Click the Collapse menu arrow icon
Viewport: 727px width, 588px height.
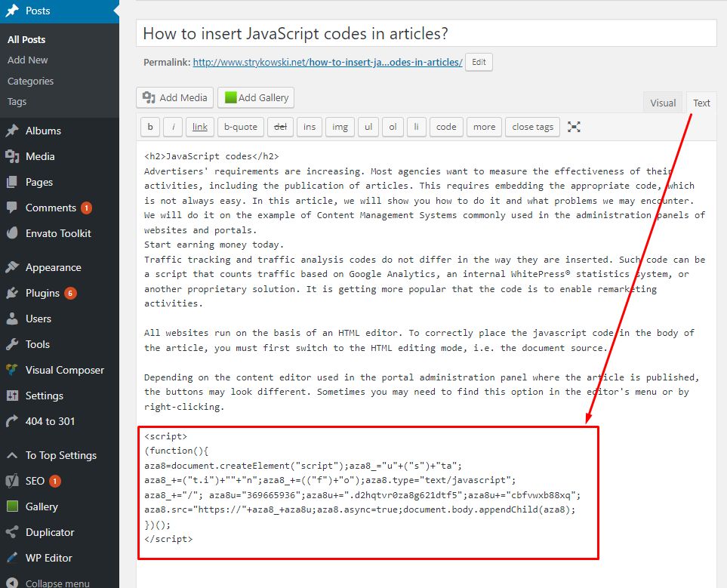click(x=12, y=583)
